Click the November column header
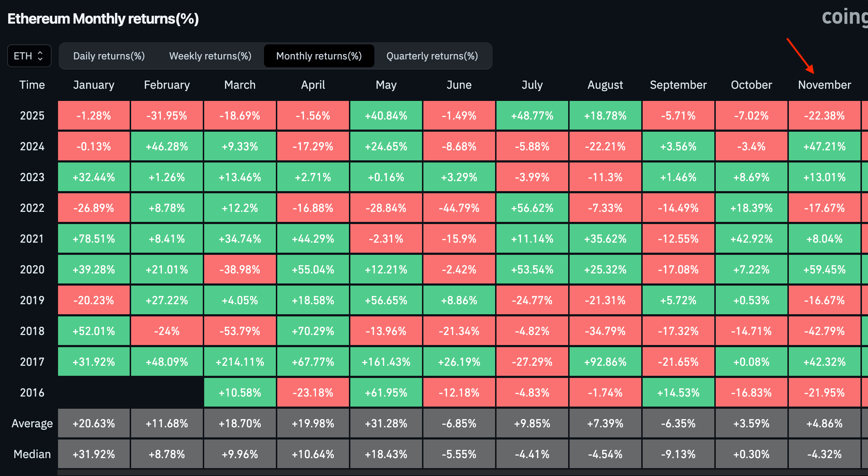868x476 pixels. coord(824,85)
